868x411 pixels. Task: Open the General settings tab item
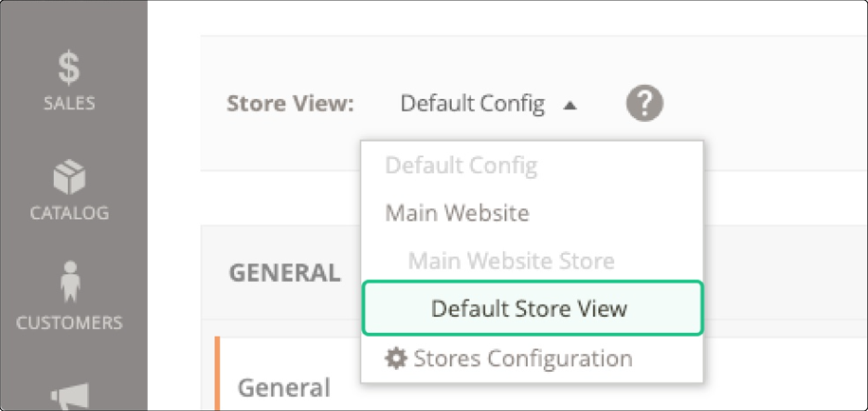284,388
